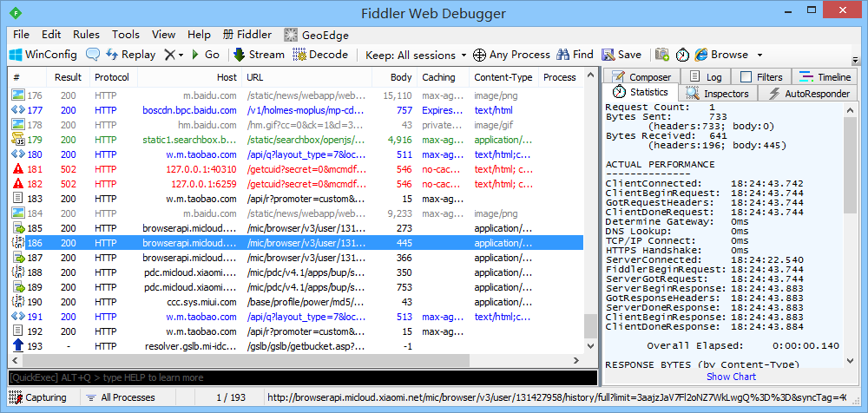Switch to the Inspectors tab
Image resolution: width=868 pixels, height=413 pixels.
point(718,94)
